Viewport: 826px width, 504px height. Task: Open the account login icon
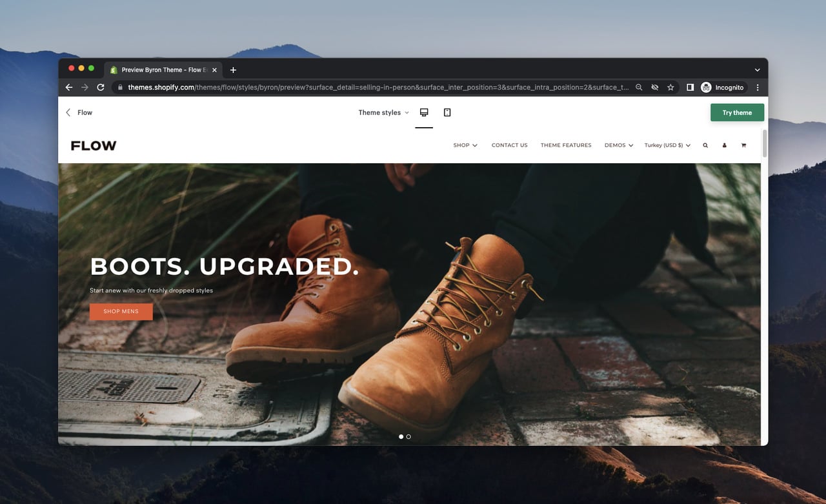point(724,145)
